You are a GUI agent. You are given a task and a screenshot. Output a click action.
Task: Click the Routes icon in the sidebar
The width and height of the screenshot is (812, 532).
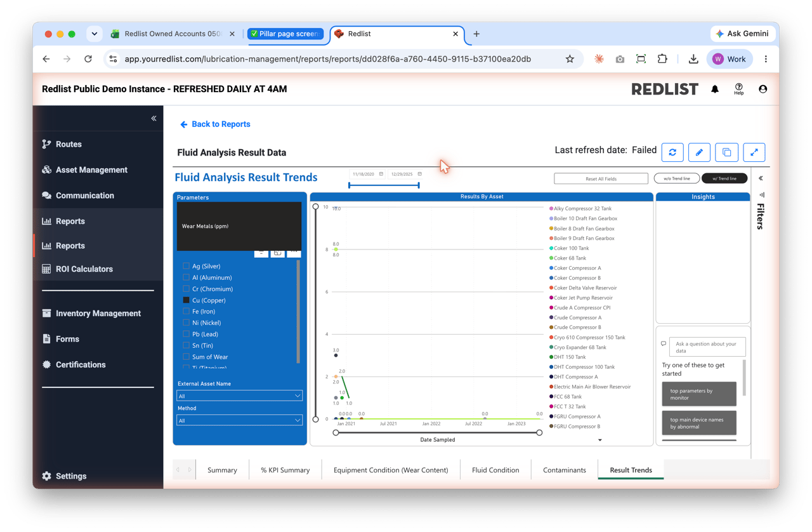pyautogui.click(x=46, y=144)
